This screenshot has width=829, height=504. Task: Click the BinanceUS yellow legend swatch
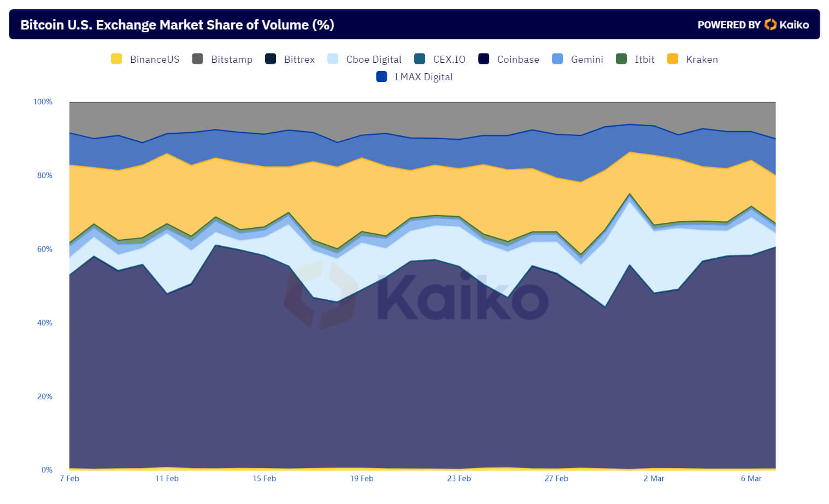[x=116, y=59]
